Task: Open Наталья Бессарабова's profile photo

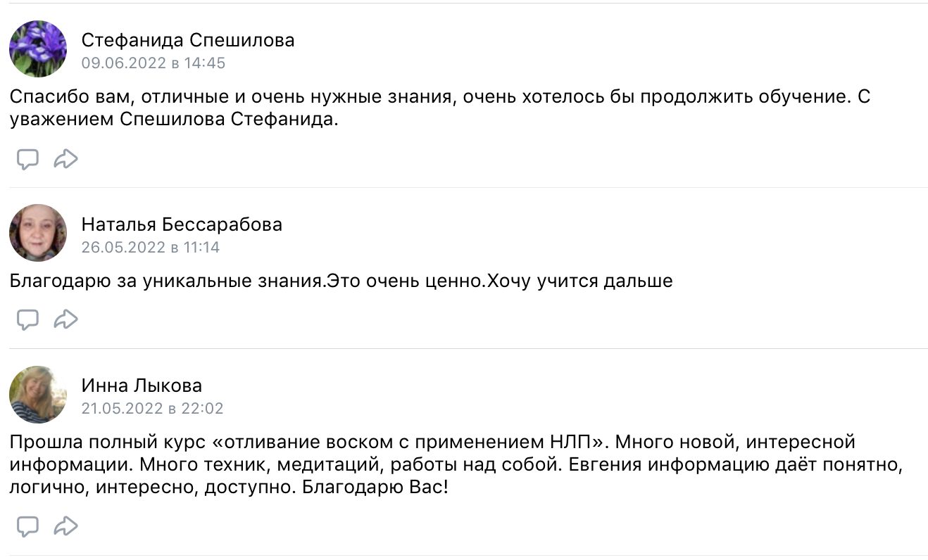Action: point(38,233)
